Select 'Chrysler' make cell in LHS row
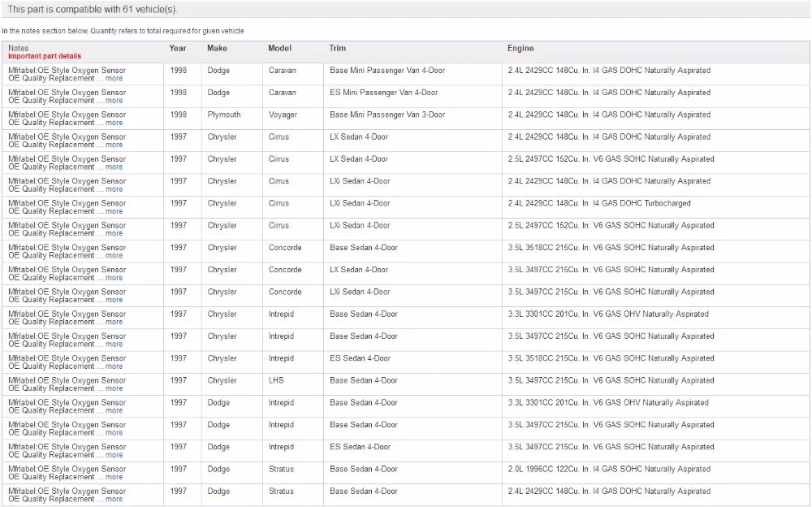Viewport: 812px width, 507px height. 222,380
